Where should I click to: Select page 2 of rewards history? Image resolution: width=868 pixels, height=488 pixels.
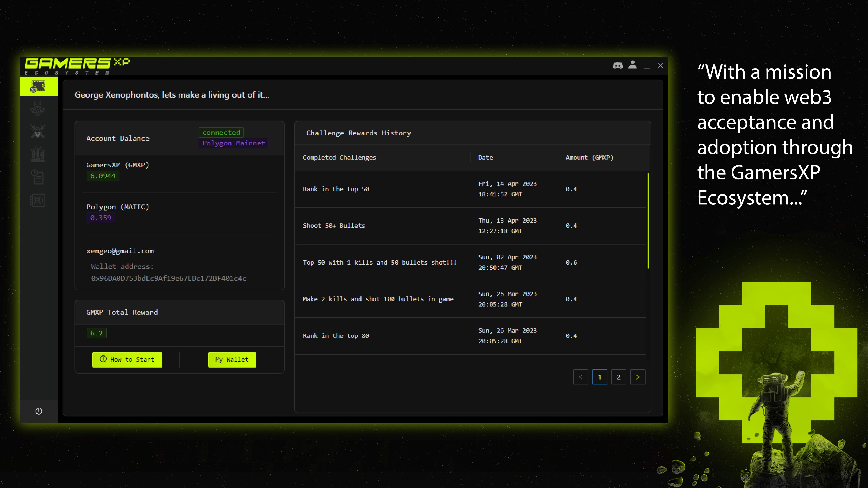(x=619, y=377)
